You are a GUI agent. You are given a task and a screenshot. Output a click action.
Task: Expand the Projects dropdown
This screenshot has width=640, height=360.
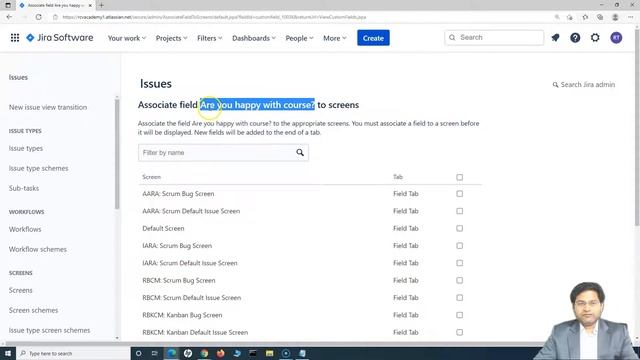click(171, 38)
